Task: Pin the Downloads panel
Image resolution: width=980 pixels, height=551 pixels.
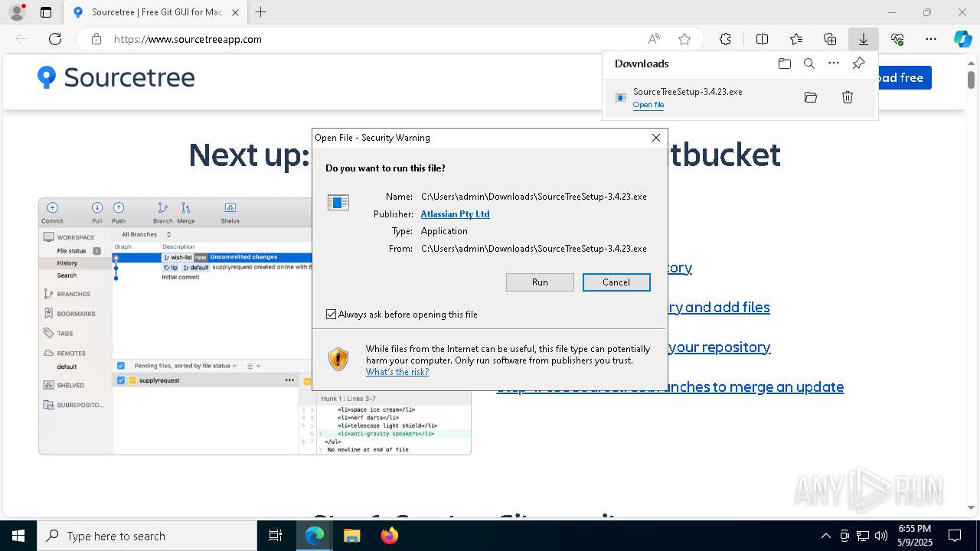Action: (x=858, y=64)
